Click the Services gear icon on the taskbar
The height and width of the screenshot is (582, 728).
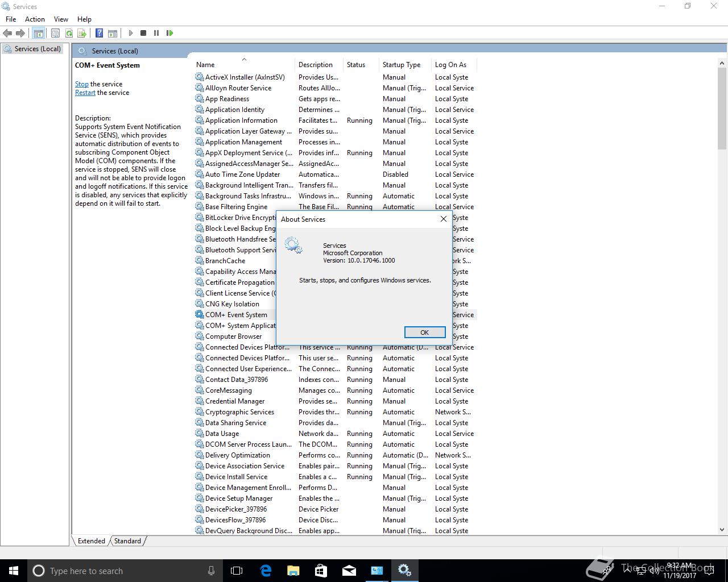tap(405, 571)
